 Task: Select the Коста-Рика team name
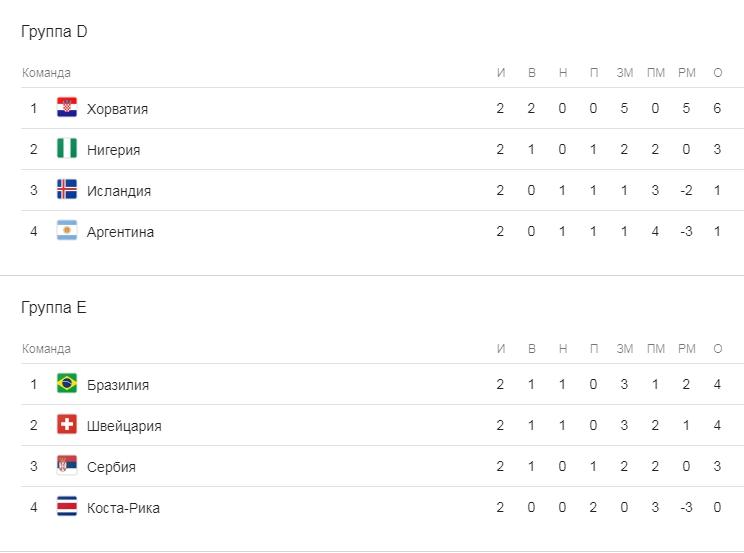coord(123,508)
